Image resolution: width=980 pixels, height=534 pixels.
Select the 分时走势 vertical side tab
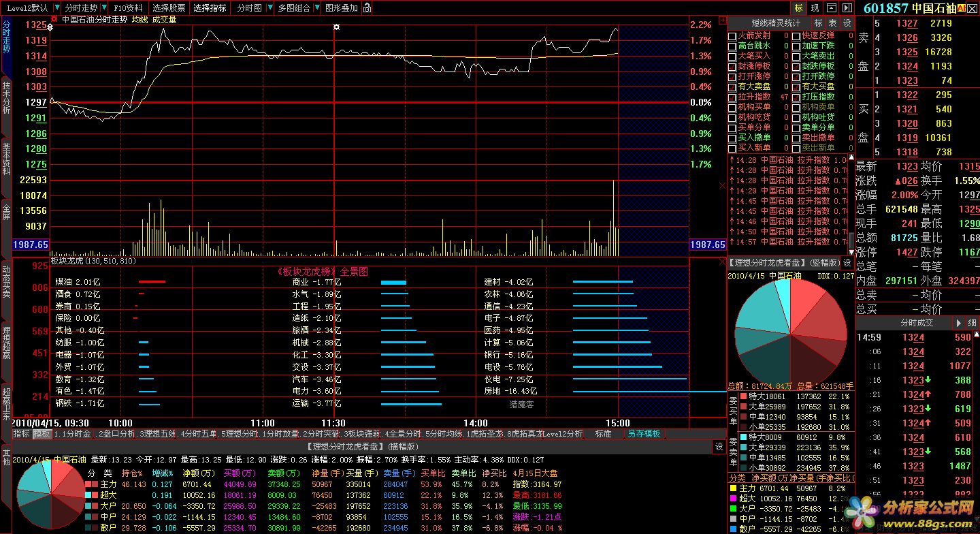pyautogui.click(x=6, y=40)
